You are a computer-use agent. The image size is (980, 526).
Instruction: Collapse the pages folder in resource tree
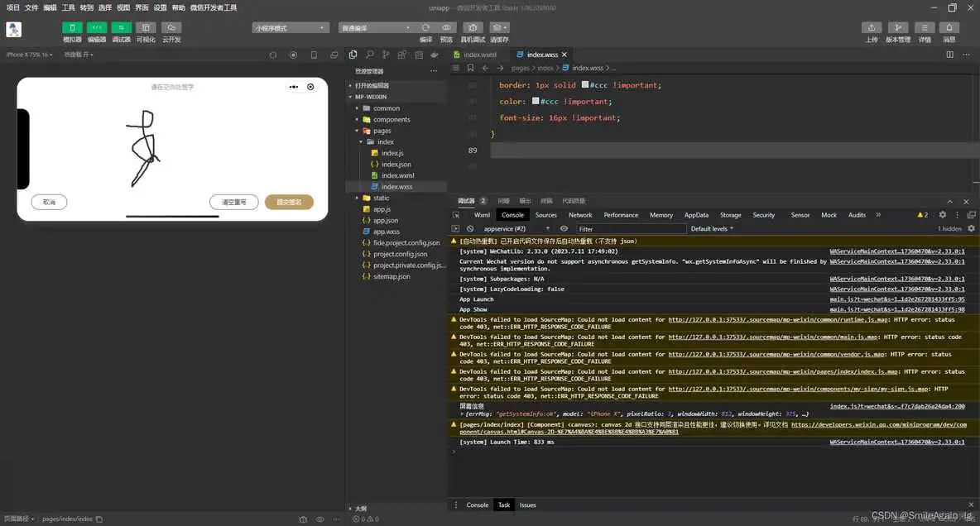[356, 131]
